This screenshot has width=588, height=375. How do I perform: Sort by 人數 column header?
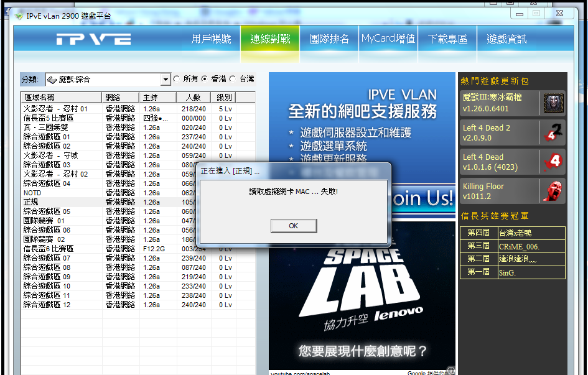coord(194,98)
